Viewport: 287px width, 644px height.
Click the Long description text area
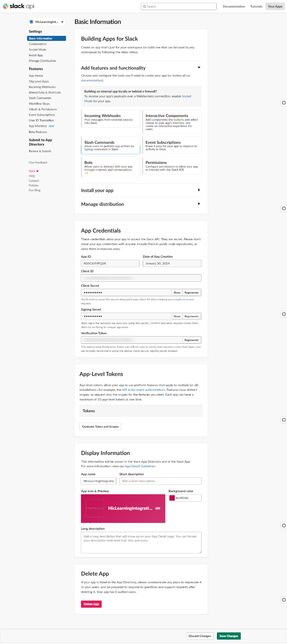coord(141,543)
